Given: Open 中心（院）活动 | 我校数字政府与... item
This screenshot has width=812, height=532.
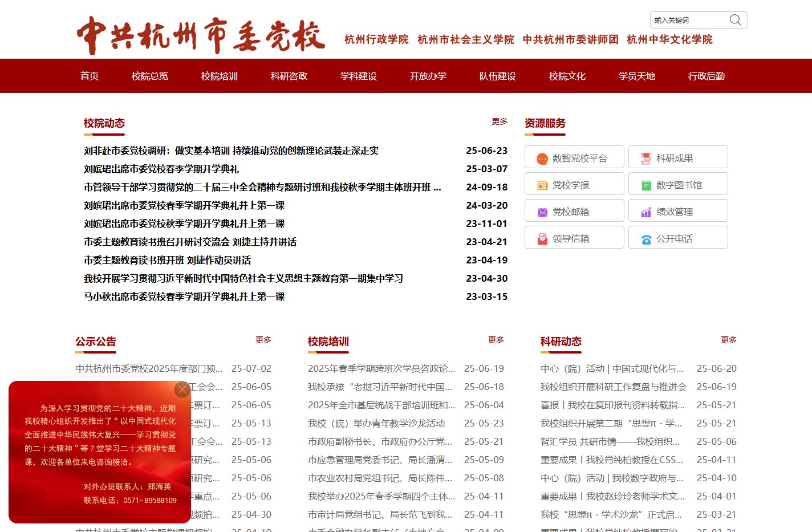Looking at the screenshot, I should (612, 478).
